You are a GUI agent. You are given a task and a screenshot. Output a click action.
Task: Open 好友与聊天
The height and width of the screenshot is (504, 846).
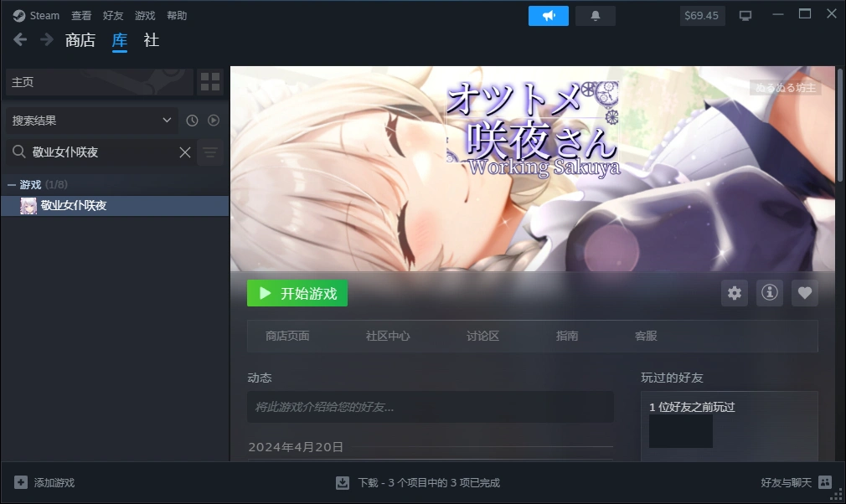pos(797,482)
